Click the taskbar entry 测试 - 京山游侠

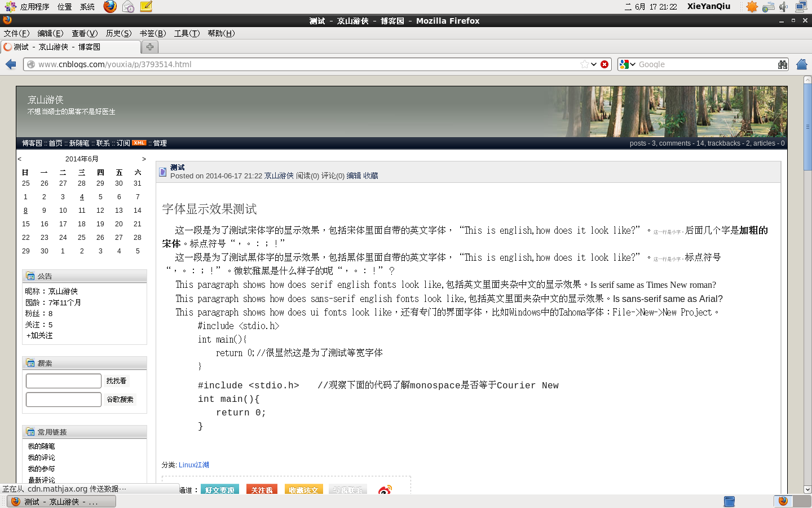[61, 501]
